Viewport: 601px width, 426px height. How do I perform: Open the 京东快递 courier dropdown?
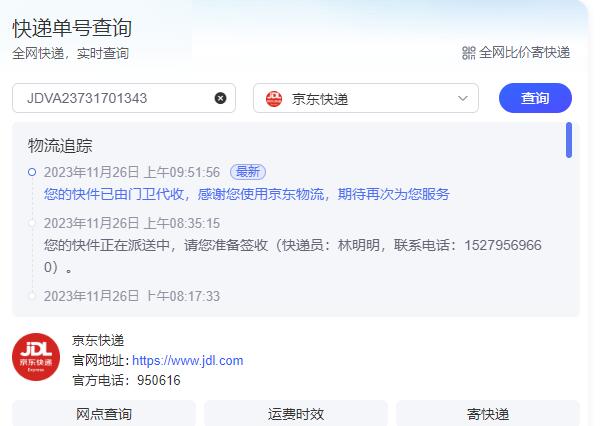click(366, 98)
